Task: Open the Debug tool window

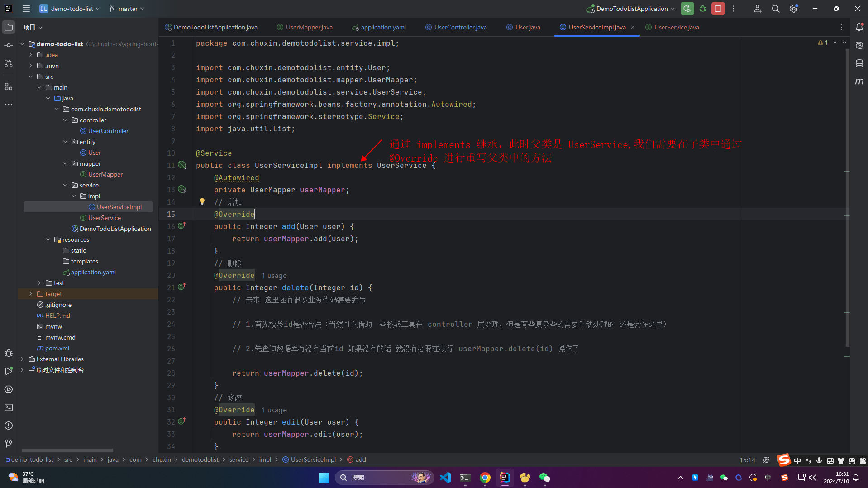Action: (x=9, y=353)
